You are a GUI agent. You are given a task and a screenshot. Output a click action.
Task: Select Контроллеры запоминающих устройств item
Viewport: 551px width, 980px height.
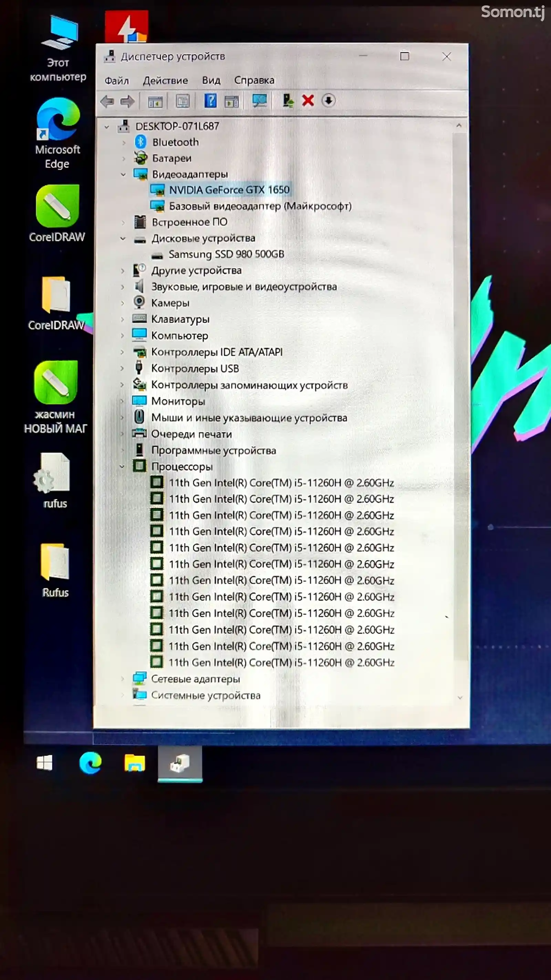coord(249,385)
